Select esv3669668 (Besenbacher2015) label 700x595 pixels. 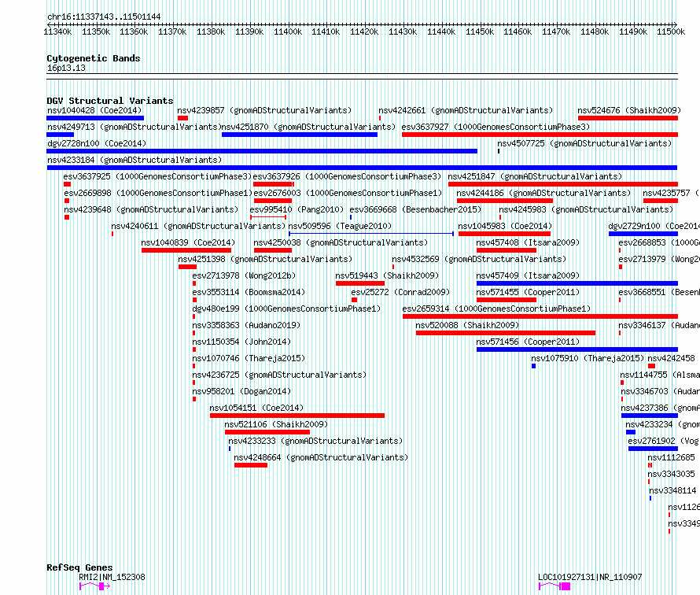415,209
